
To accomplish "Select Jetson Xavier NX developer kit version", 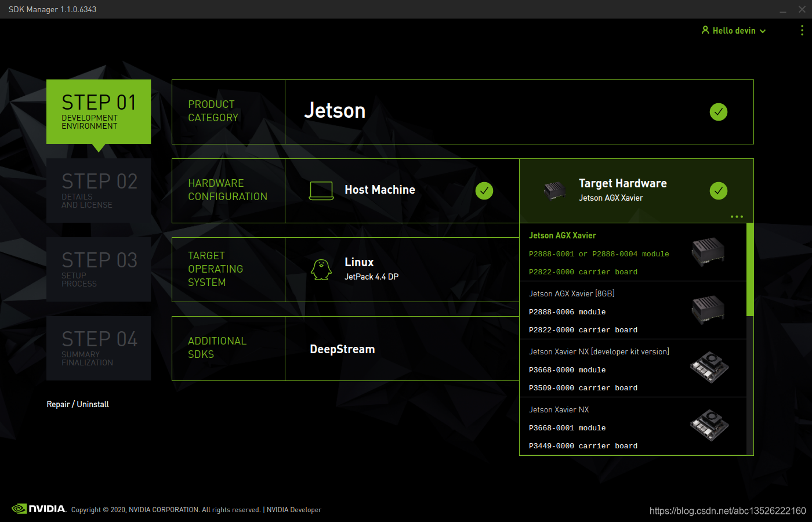I will (x=633, y=368).
